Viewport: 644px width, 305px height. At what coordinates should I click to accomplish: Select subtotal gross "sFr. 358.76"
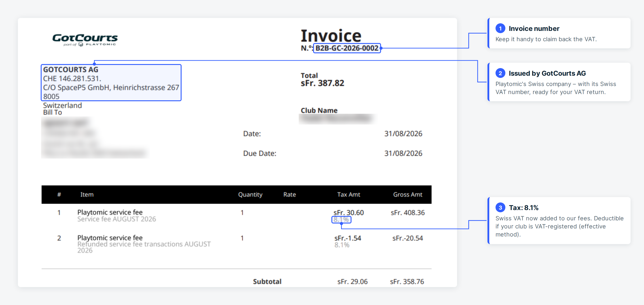tap(407, 281)
